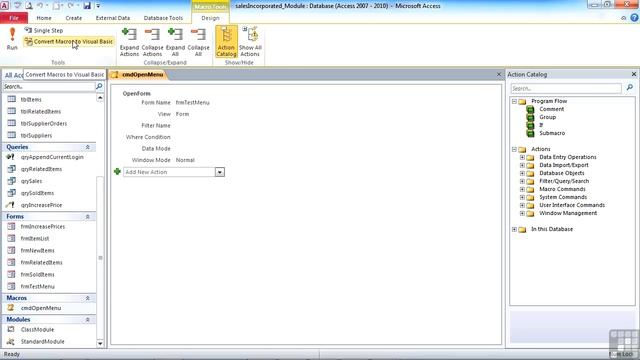Open Customize Quick Access Toolbar dropdown
This screenshot has height=360, width=640.
point(98,6)
